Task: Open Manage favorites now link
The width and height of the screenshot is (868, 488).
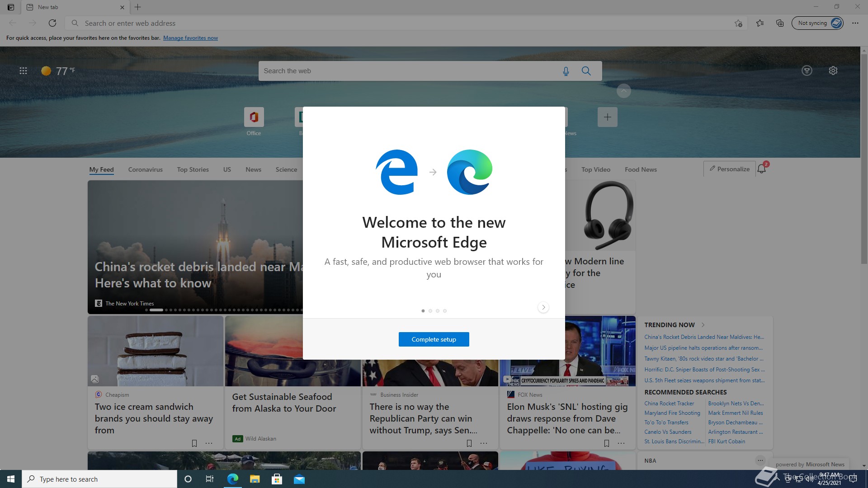Action: [190, 38]
